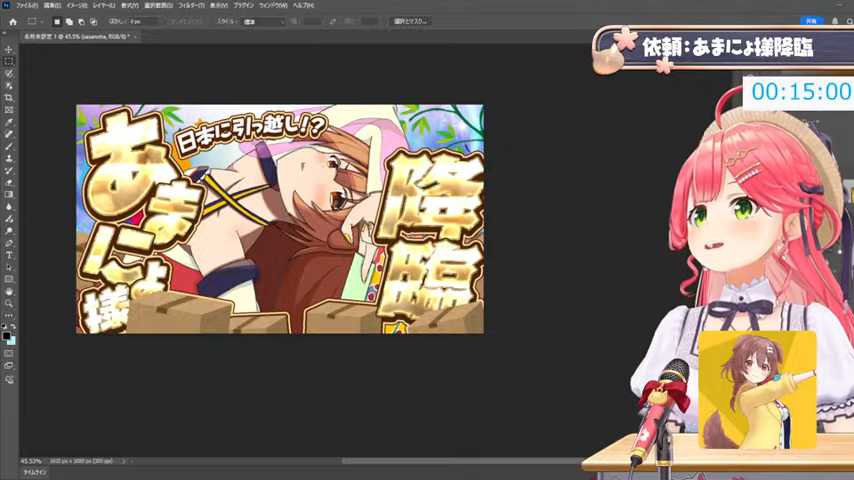This screenshot has width=854, height=480.
Task: Open the タイムライン panel tab
Action: pyautogui.click(x=34, y=472)
